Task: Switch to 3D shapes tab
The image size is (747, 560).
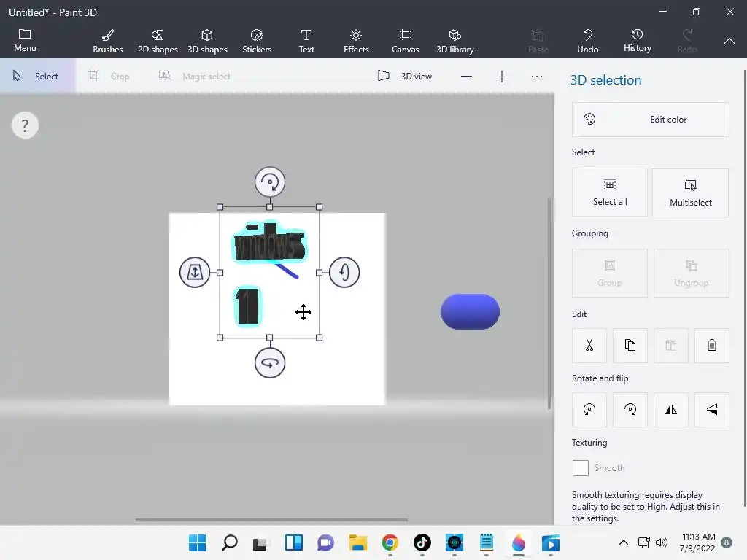Action: click(207, 41)
